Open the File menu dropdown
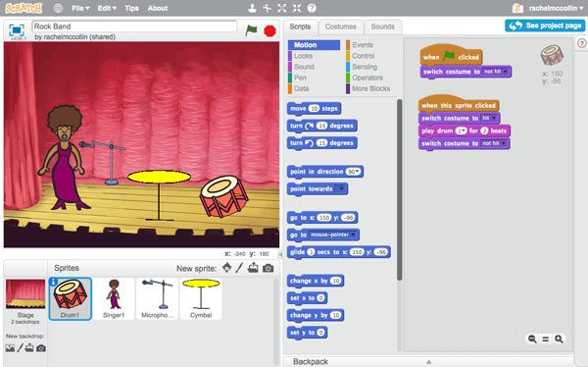This screenshot has height=367, width=588. tap(80, 8)
